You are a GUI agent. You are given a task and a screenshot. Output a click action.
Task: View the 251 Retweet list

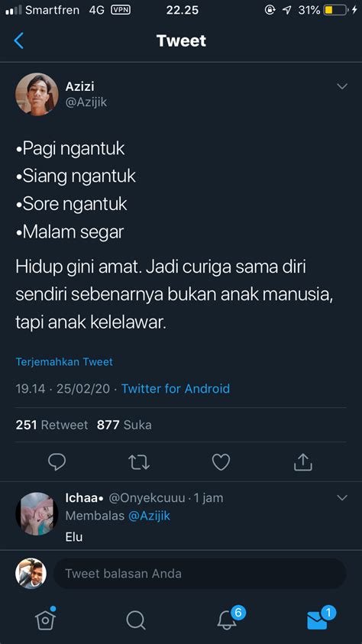tap(52, 425)
